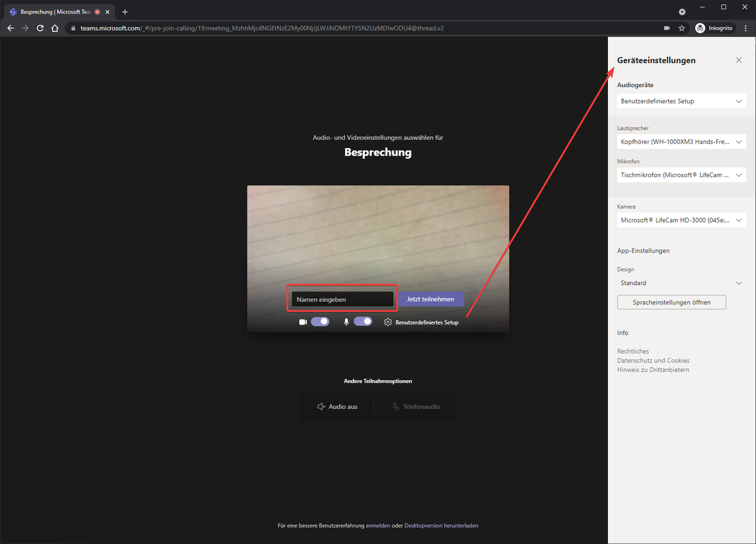The height and width of the screenshot is (544, 756).
Task: Open new browser tab
Action: point(125,12)
